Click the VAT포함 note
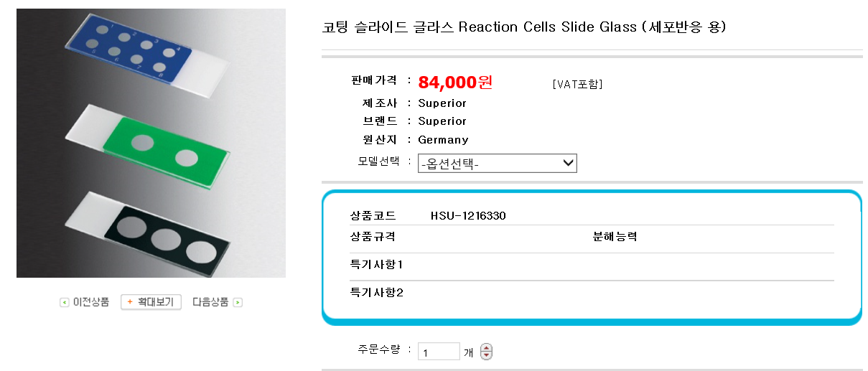868x371 pixels. [x=578, y=84]
